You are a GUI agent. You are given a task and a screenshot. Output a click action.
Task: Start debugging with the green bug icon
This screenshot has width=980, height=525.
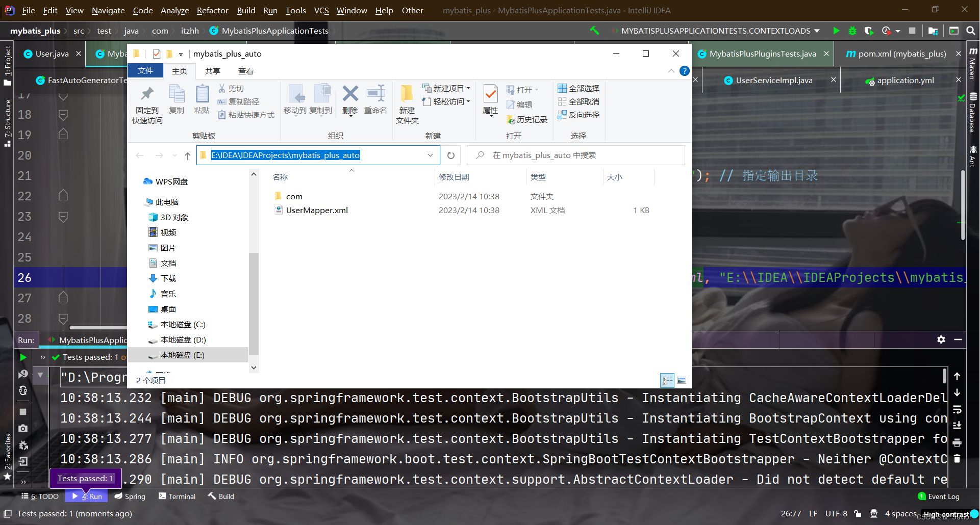852,31
